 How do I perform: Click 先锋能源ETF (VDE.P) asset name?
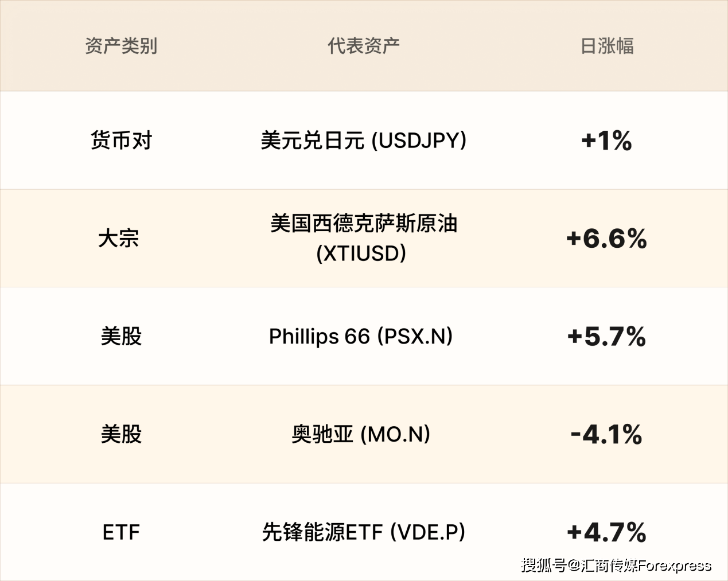coord(364,532)
